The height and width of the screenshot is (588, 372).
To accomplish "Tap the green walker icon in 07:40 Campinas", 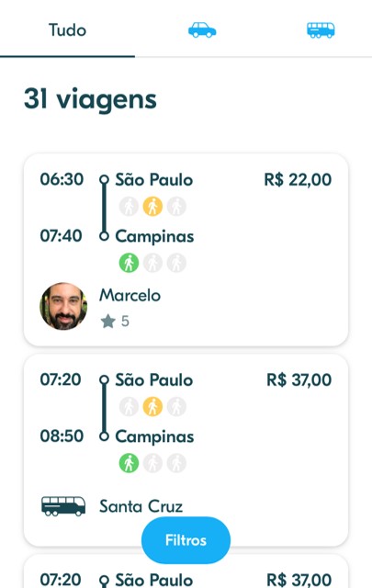I will click(x=129, y=263).
